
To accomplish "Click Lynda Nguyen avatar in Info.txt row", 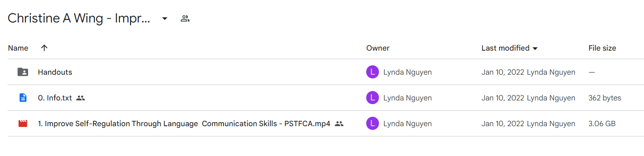I will point(372,98).
